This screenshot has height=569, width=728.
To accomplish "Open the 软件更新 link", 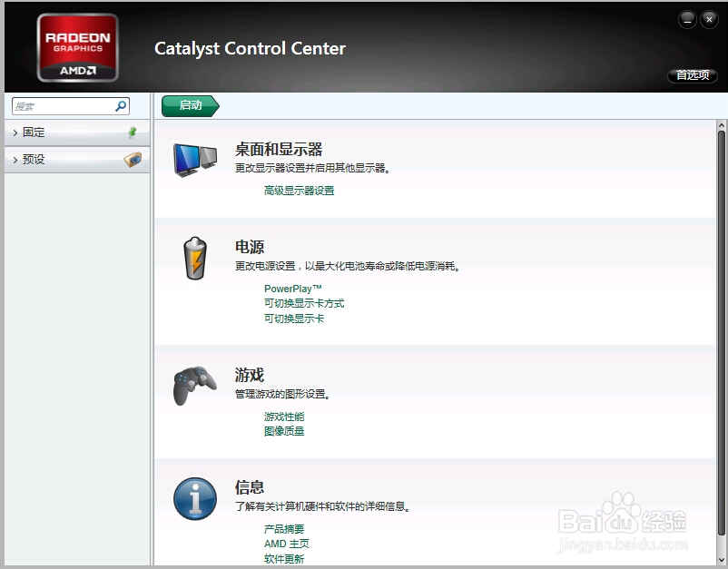I will (284, 559).
